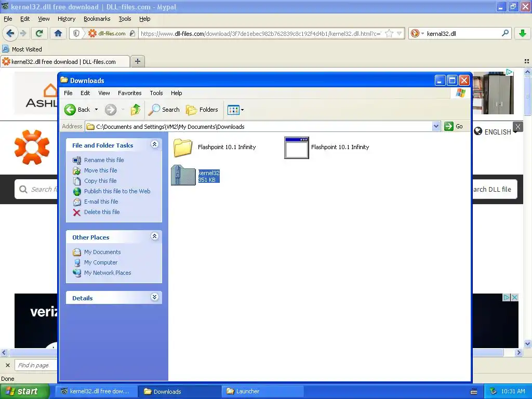Click the tracking protection shield icon
Viewport: 532px width, 399px height.
(x=76, y=33)
